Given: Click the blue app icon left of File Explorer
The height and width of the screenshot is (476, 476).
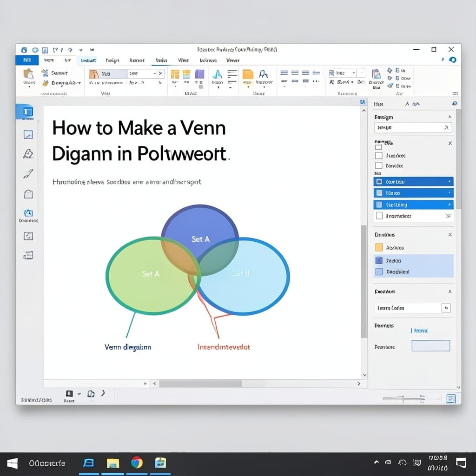Looking at the screenshot, I should [89, 463].
